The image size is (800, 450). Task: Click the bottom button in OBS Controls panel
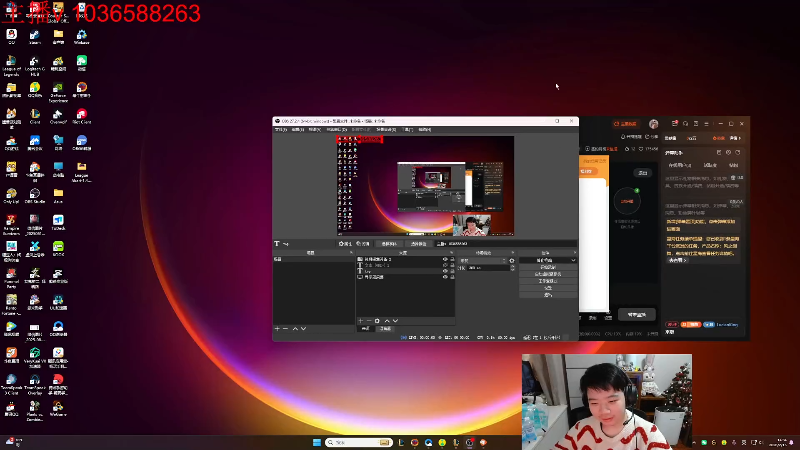tap(548, 295)
